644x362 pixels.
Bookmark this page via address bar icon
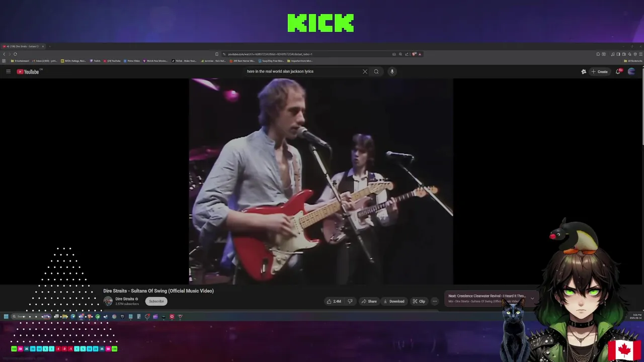pyautogui.click(x=217, y=54)
